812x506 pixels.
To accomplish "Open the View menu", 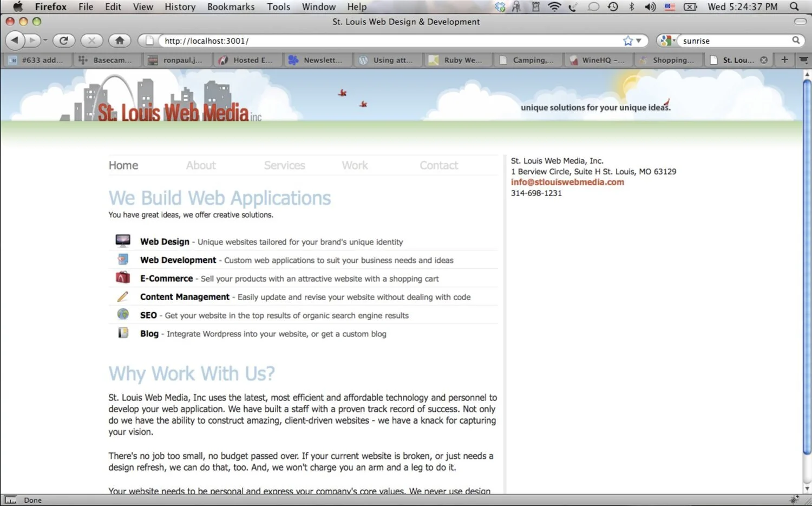I will (143, 7).
